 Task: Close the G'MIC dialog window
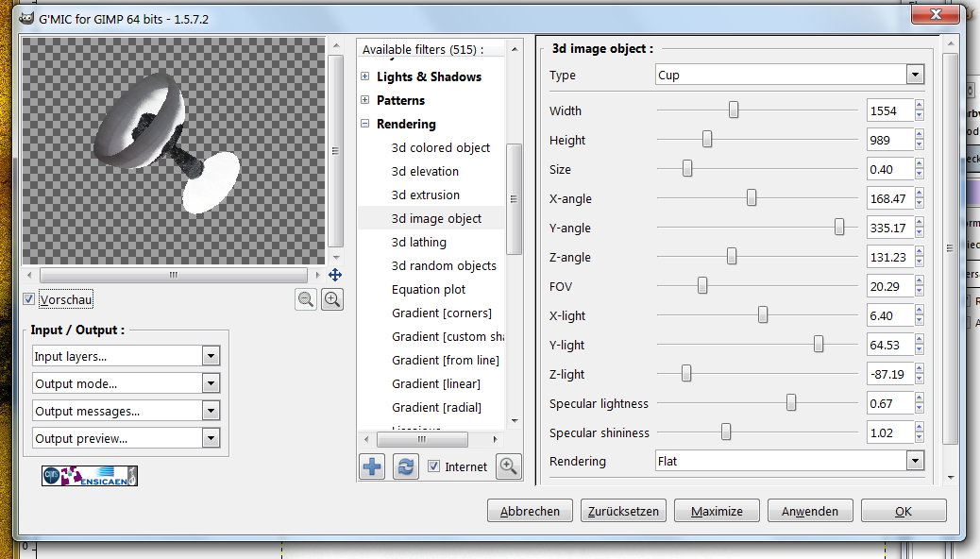pyautogui.click(x=935, y=15)
